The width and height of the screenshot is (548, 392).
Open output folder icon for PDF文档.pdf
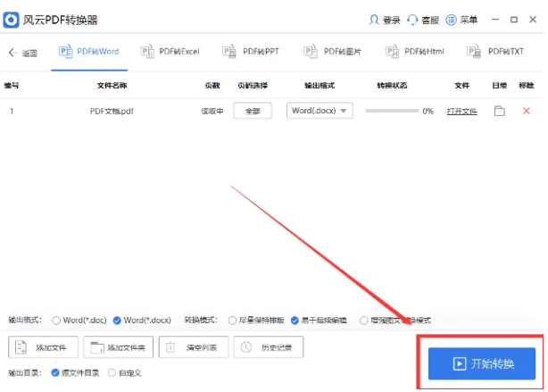point(500,111)
